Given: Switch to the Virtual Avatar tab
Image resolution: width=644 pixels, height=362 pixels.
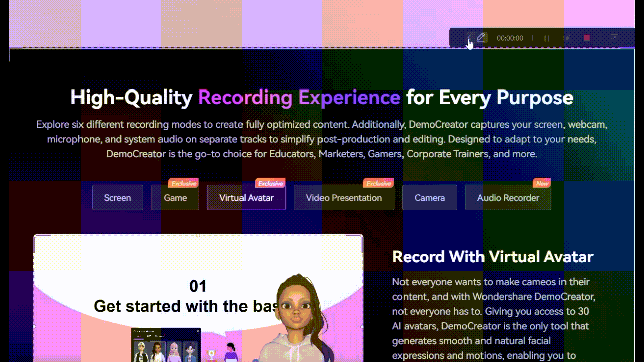Looking at the screenshot, I should pos(246,198).
